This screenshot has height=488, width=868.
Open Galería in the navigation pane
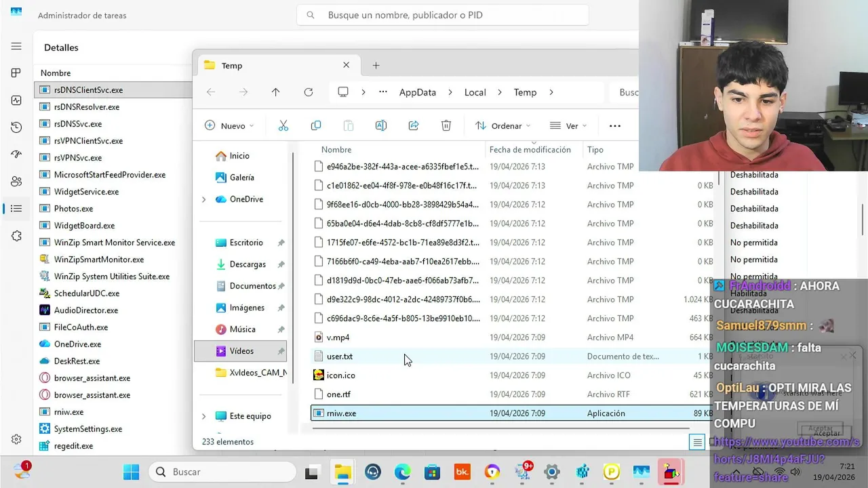241,178
